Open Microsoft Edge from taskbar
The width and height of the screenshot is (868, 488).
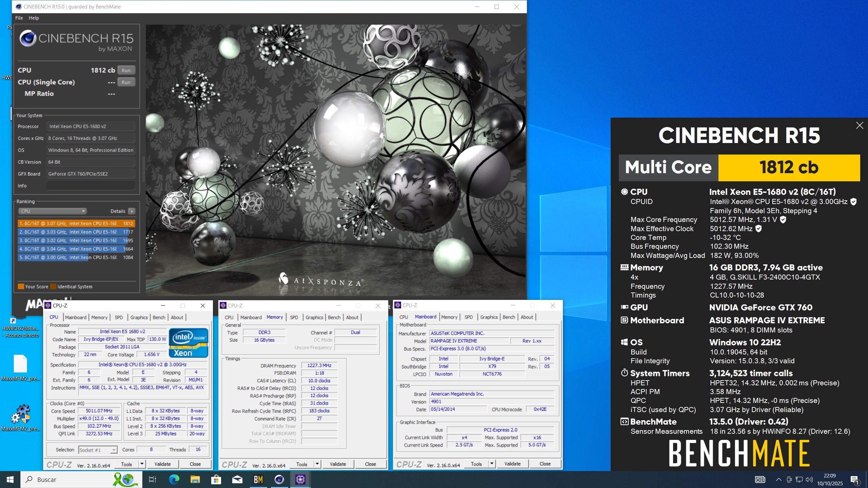(x=174, y=480)
